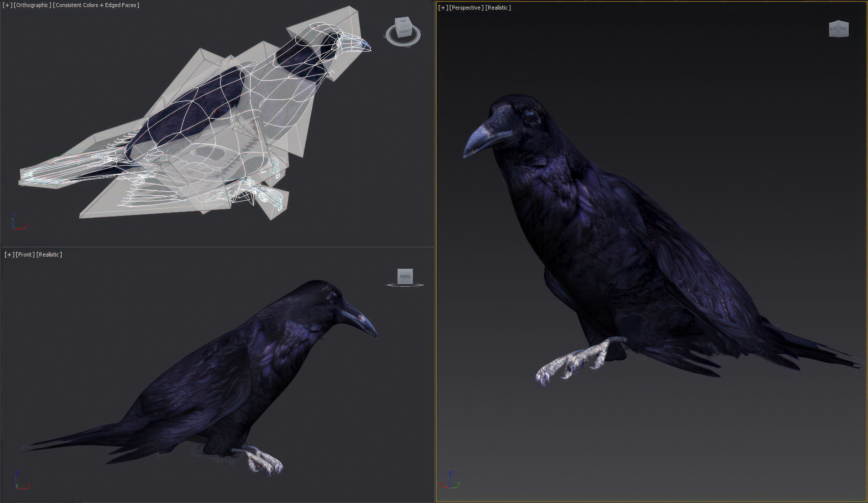Open the Front point-of-view menu label

(25, 255)
